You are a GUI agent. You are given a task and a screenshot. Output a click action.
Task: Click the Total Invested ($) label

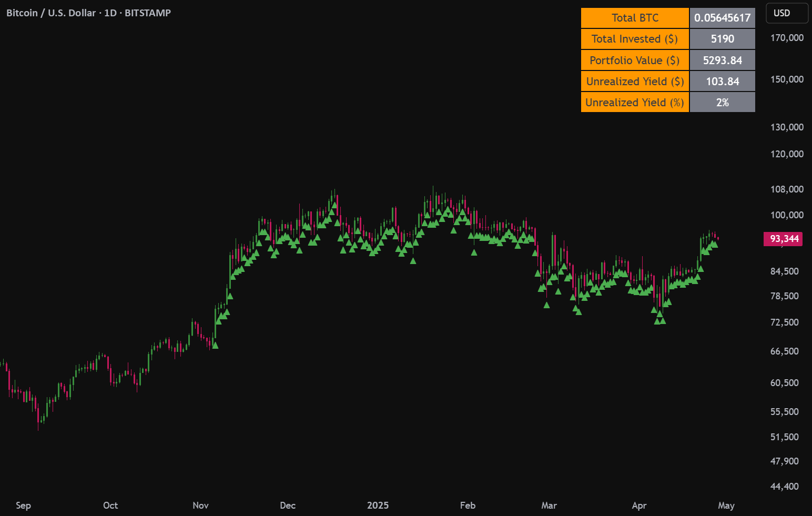coord(635,38)
